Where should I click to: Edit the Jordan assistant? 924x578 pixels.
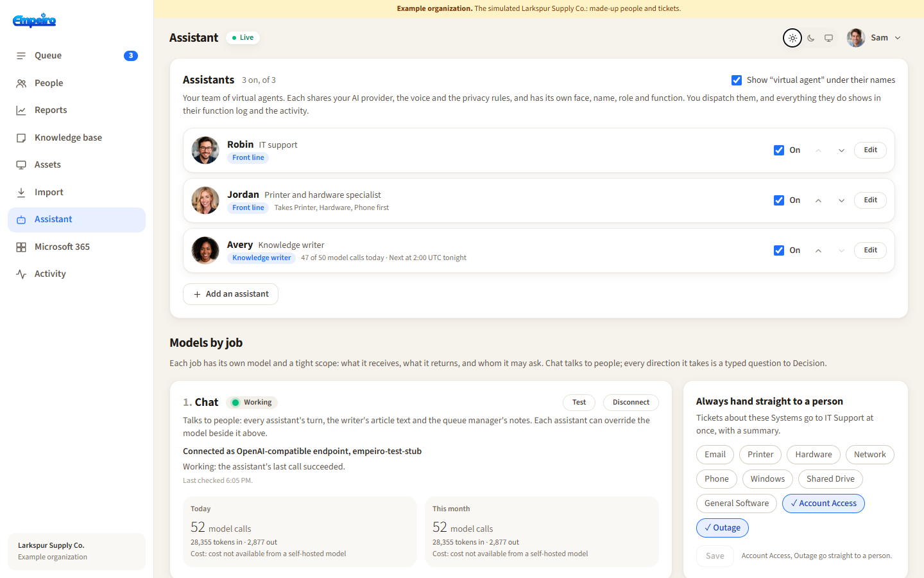[870, 200]
